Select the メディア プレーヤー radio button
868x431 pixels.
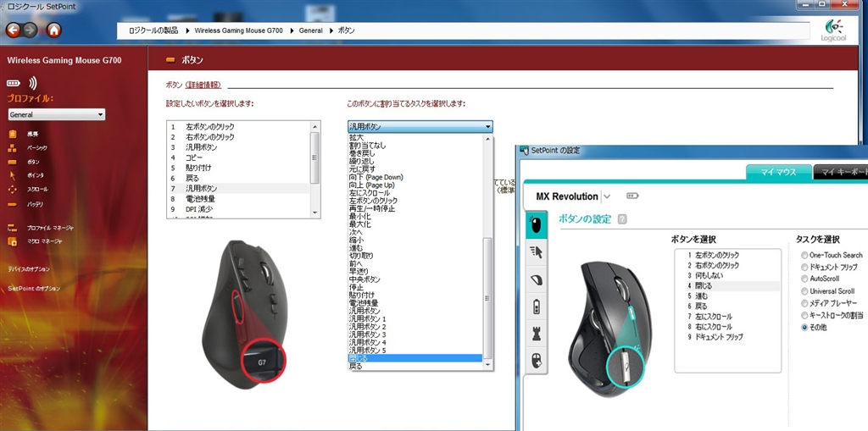tap(805, 303)
